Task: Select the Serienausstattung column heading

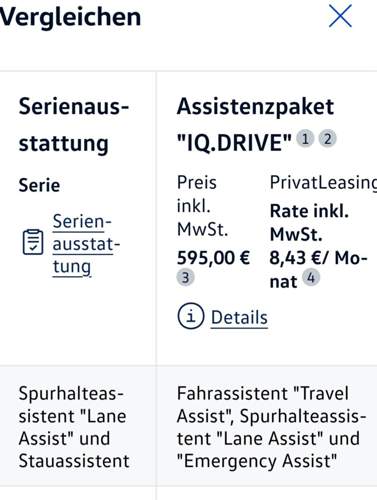Action: (x=74, y=125)
